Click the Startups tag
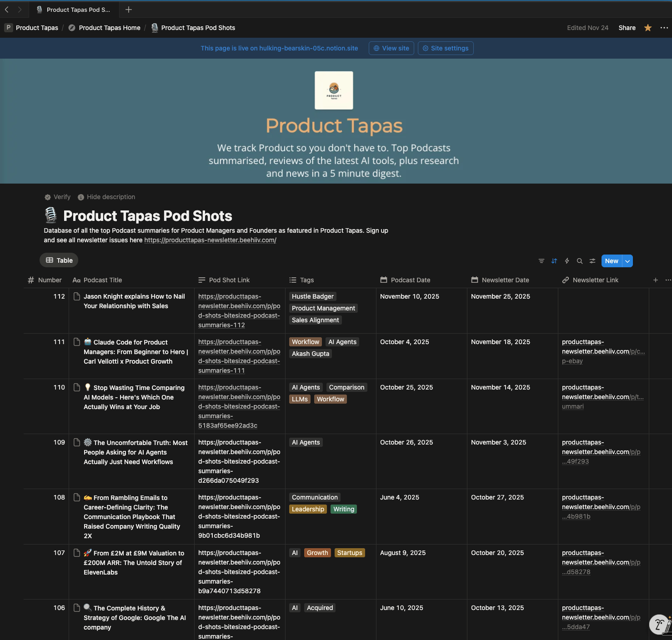Viewport: 672px width, 640px height. [x=350, y=553]
